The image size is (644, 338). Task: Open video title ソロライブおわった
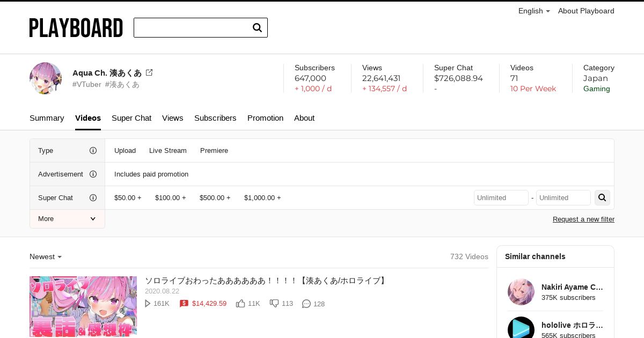click(266, 281)
